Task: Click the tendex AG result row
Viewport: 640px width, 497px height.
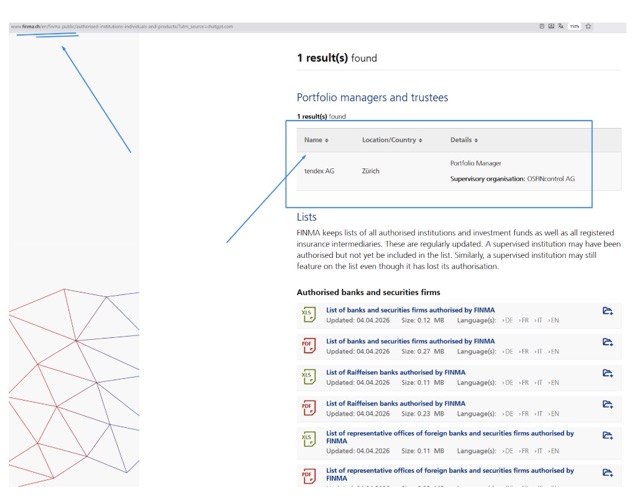Action: (459, 171)
